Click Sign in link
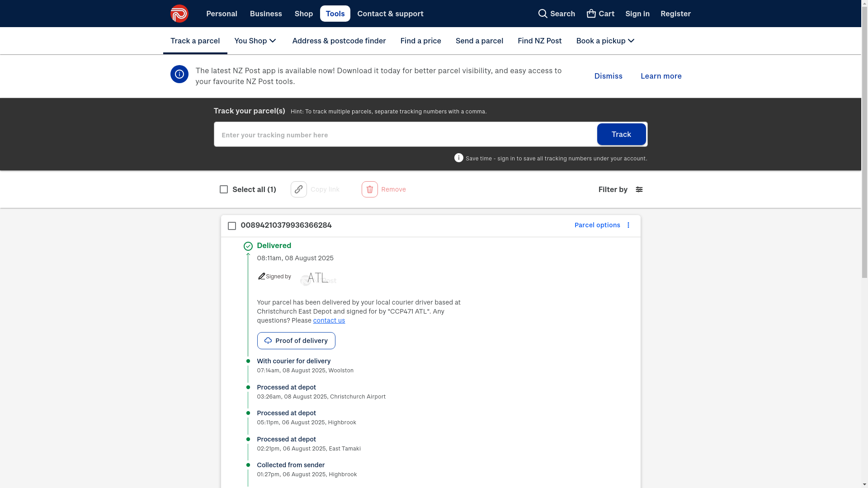Viewport: 868px width, 488px height. click(637, 14)
